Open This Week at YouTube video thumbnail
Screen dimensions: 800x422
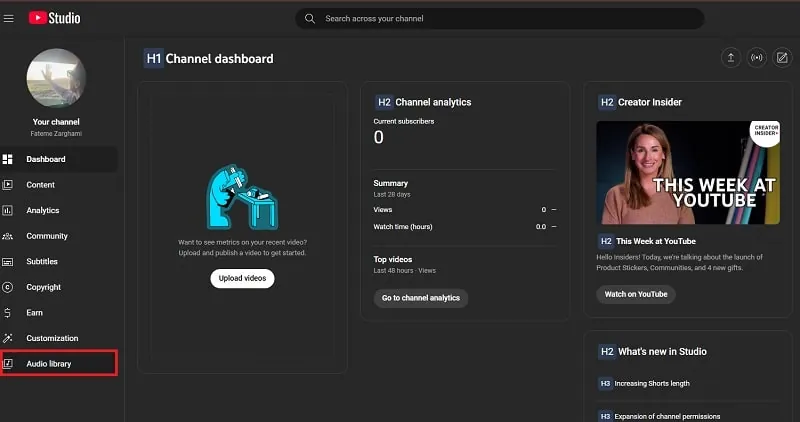click(x=688, y=172)
